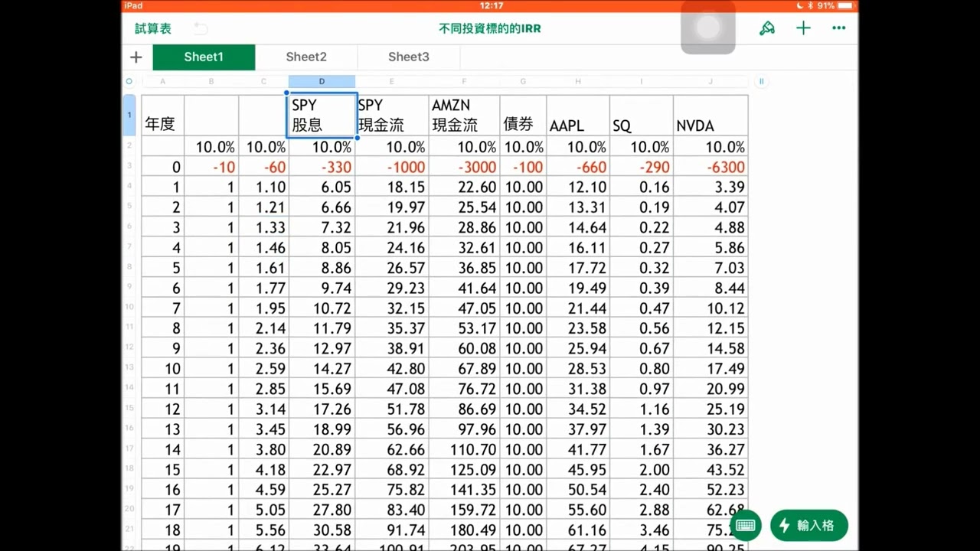Select column J via its header

tap(710, 81)
